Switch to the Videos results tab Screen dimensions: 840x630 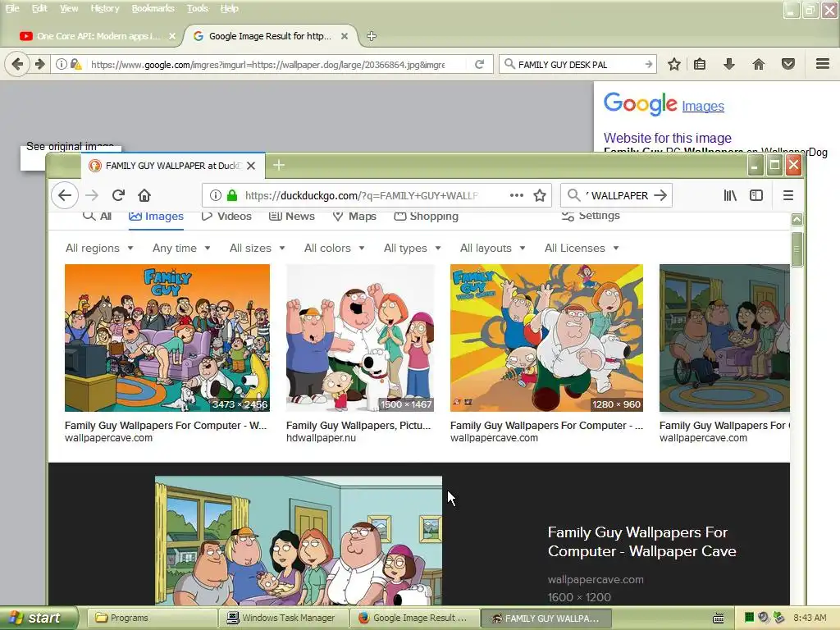point(226,216)
